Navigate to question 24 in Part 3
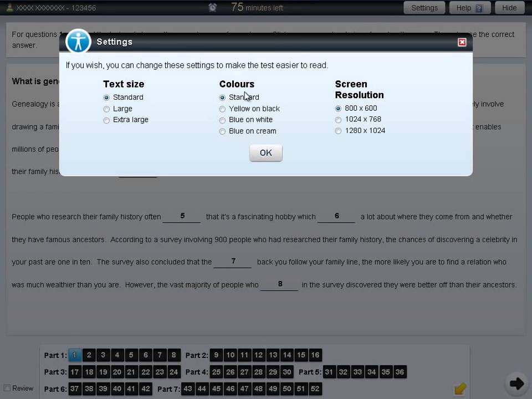 coord(173,372)
